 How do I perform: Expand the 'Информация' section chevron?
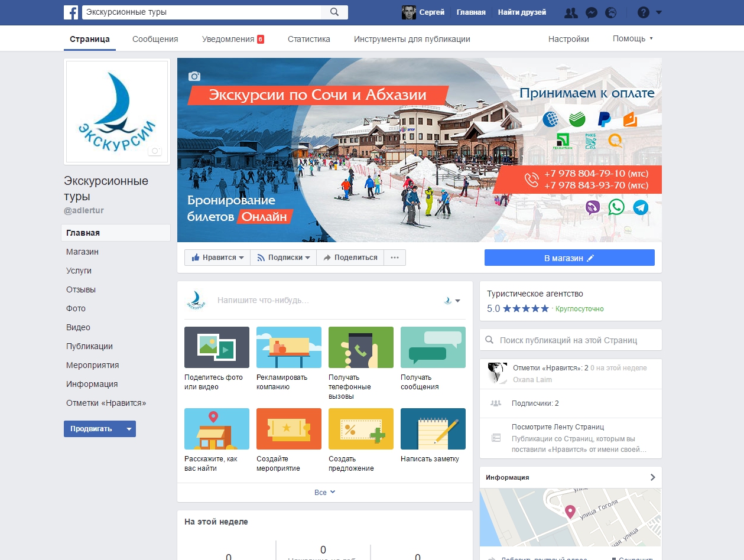coord(652,477)
